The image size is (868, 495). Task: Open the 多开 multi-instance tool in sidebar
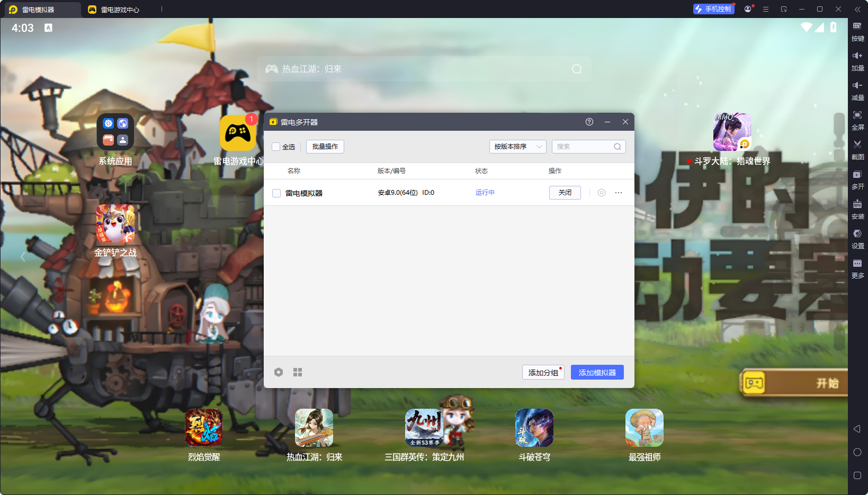(x=857, y=179)
